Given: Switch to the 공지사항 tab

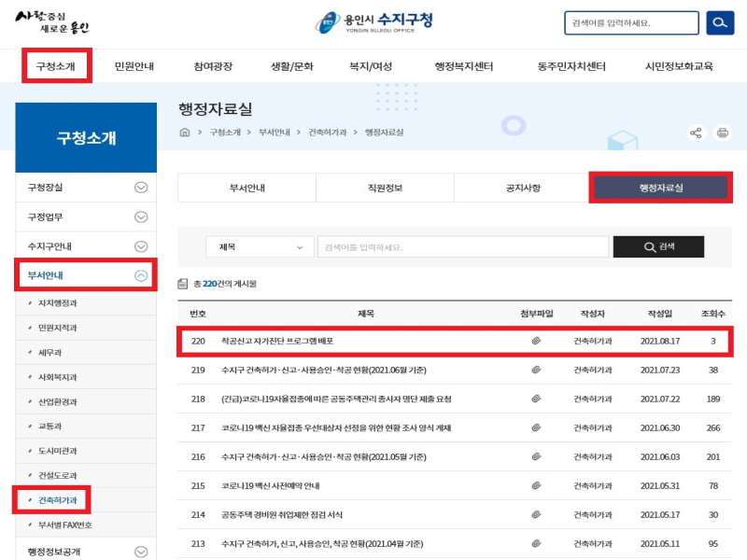Looking at the screenshot, I should (x=522, y=188).
